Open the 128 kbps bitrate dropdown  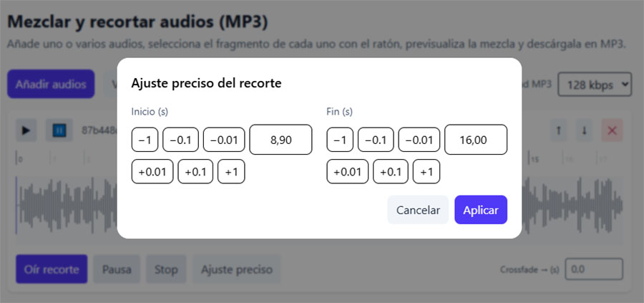595,84
